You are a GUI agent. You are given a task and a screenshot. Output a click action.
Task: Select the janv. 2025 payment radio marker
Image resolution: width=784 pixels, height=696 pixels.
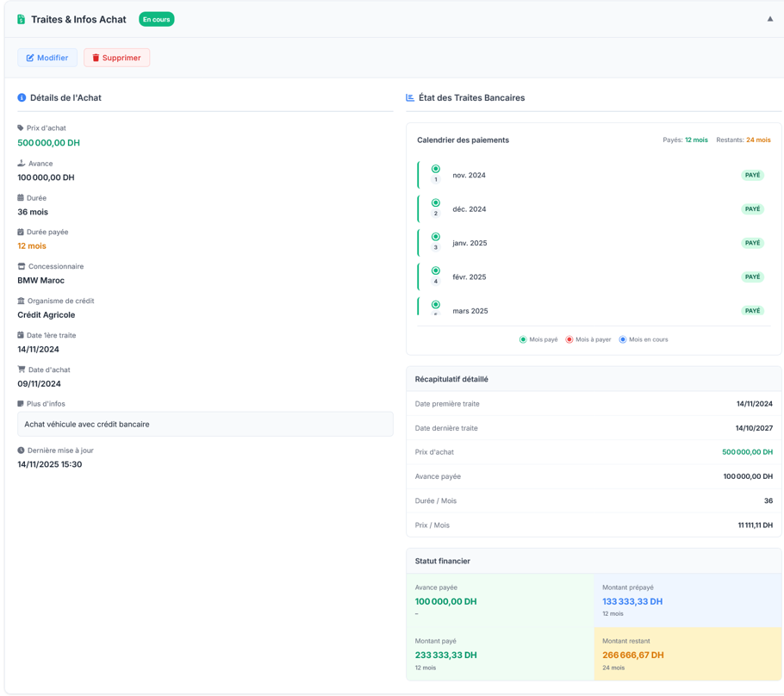coord(436,237)
